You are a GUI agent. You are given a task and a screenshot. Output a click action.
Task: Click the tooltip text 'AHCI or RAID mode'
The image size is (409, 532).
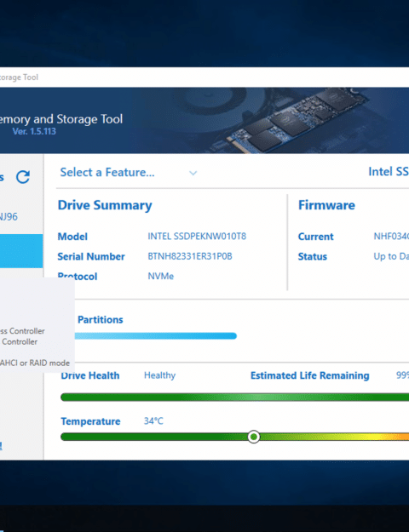(x=35, y=363)
